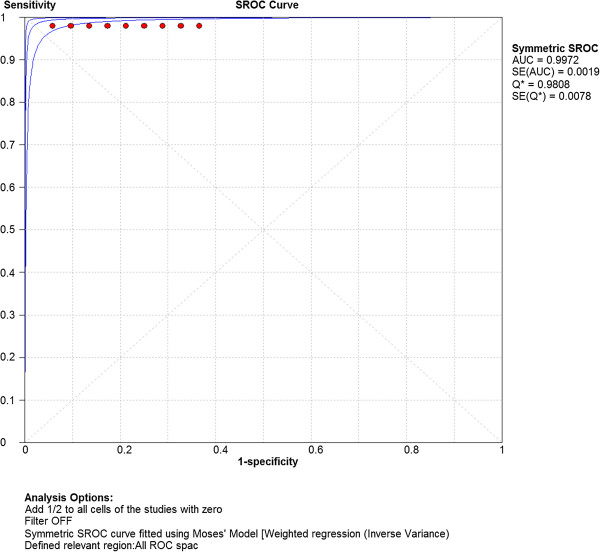
Task: Select the 'Sensitivity' axis title
Action: coord(30,5)
